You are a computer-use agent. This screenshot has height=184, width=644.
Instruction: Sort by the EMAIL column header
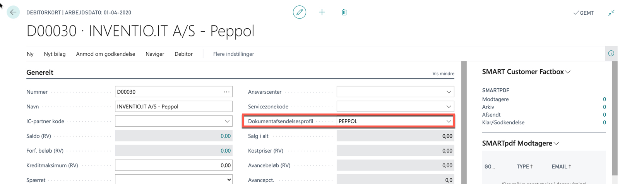click(561, 167)
